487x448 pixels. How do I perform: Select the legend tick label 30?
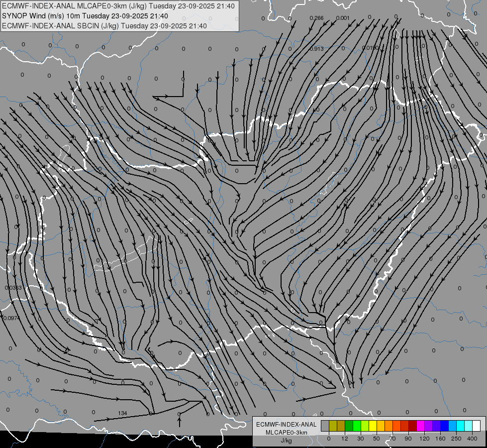pyautogui.click(x=361, y=439)
